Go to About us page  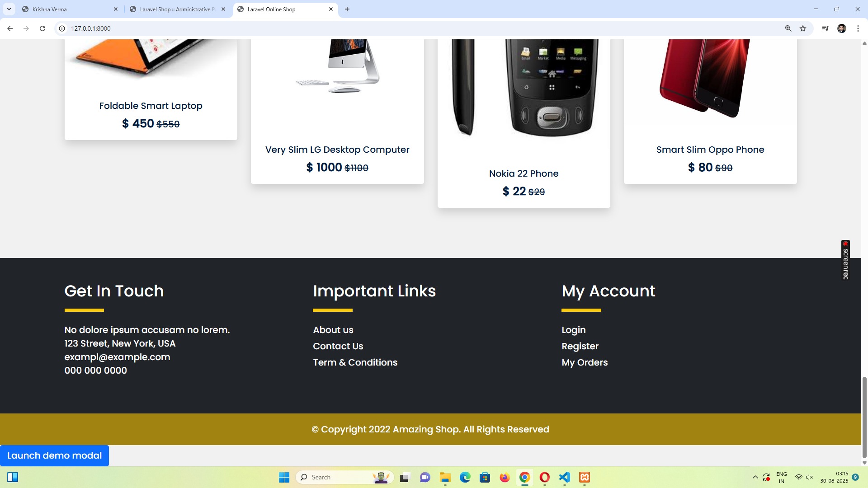(x=333, y=330)
